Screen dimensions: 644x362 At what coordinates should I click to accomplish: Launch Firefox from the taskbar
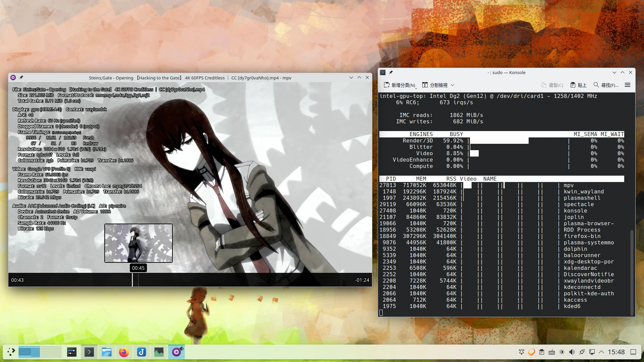[124, 352]
